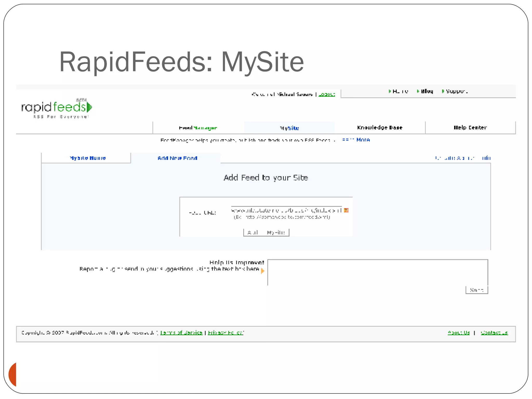The width and height of the screenshot is (532, 399).
Task: Click the orange arrow beside the suggestion box
Action: (263, 271)
